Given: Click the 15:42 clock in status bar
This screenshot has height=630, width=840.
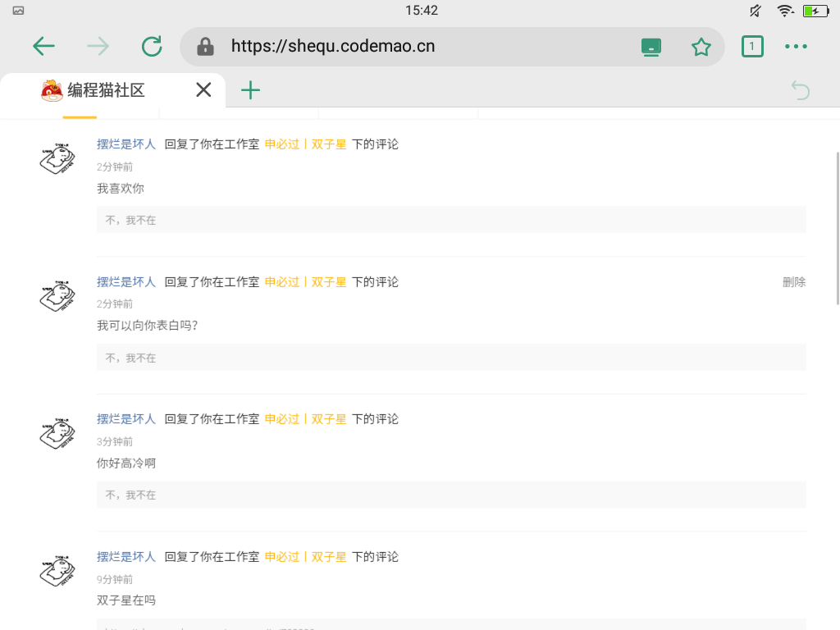Looking at the screenshot, I should [x=422, y=11].
